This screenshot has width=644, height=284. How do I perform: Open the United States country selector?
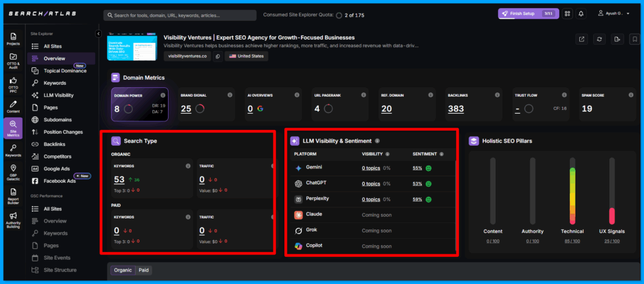[x=247, y=56]
